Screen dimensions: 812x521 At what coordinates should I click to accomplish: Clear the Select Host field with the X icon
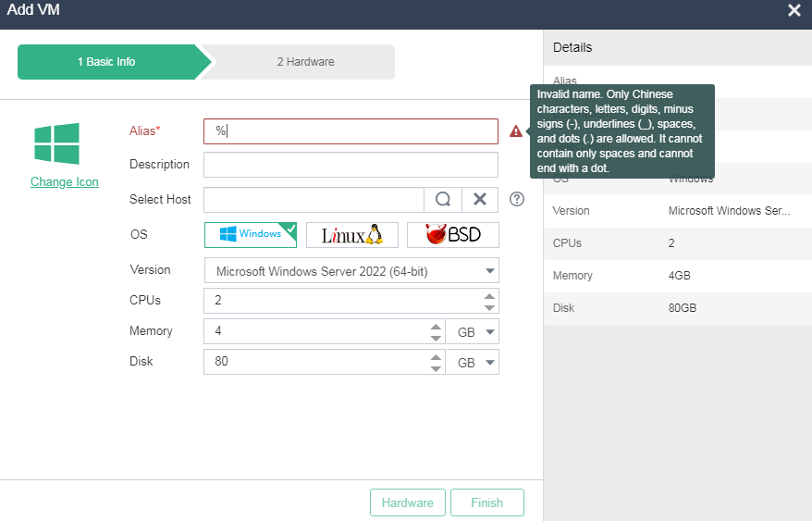480,200
